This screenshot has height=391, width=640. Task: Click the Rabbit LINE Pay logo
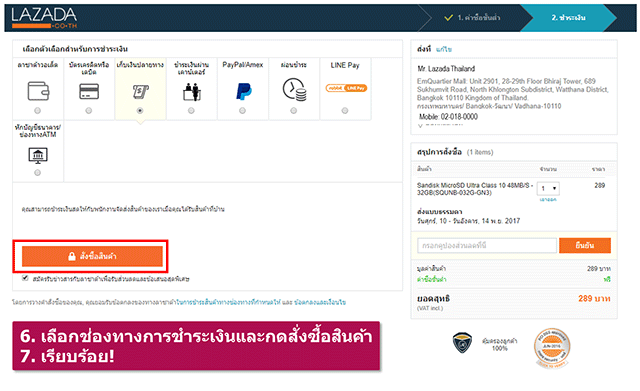click(x=346, y=88)
